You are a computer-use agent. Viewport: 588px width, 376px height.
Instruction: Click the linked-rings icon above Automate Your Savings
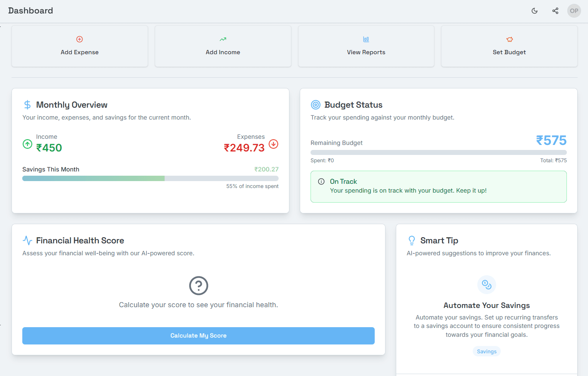tap(487, 284)
